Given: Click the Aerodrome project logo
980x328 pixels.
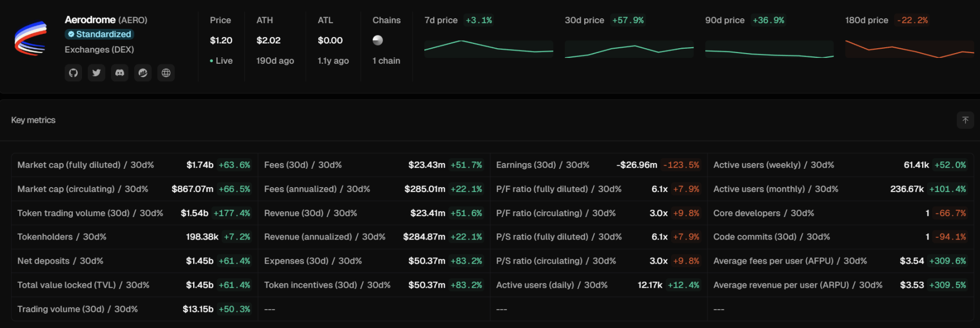Looking at the screenshot, I should [31, 39].
